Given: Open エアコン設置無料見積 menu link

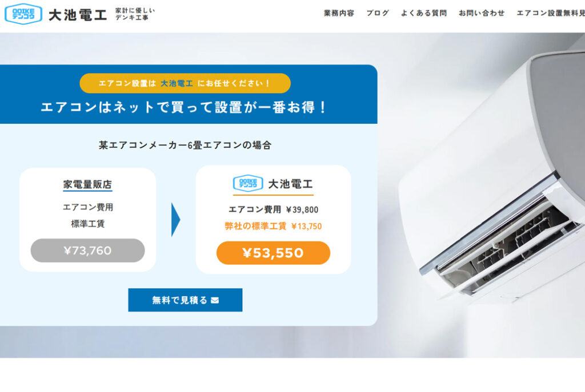Looking at the screenshot, I should 551,13.
